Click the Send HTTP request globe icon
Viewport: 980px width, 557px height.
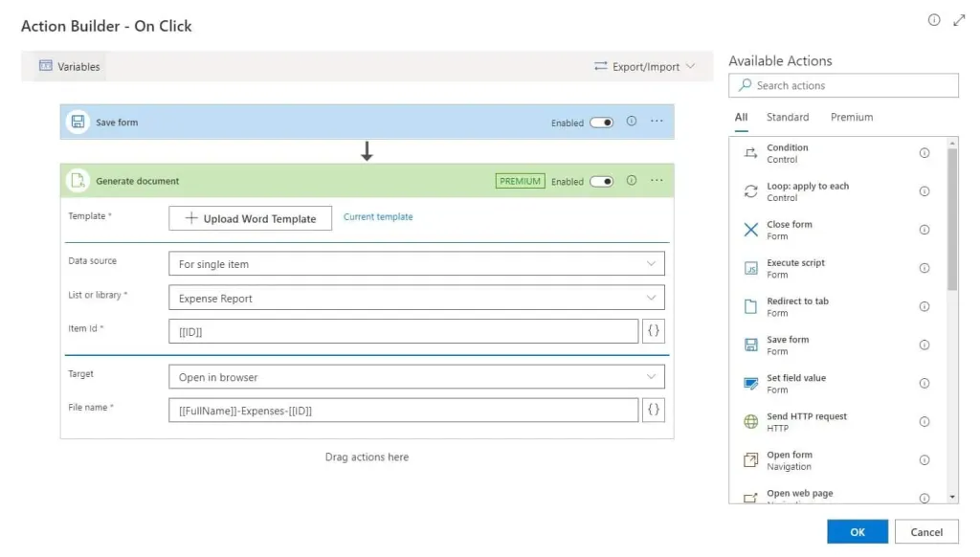click(x=751, y=422)
